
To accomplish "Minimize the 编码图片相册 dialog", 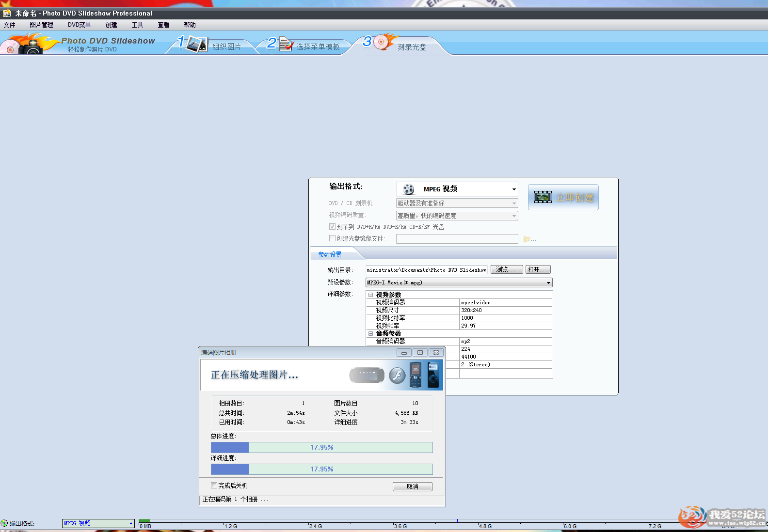I will 404,353.
